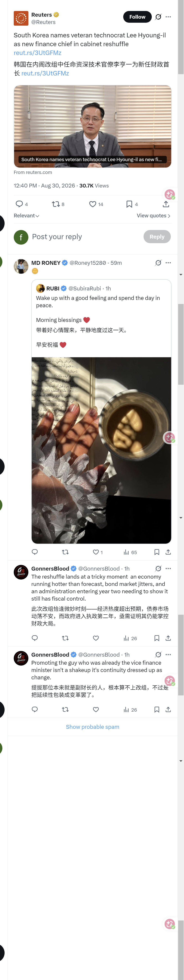Viewport: 184px width, 980px height.
Task: Expand View quotes
Action: point(154,216)
